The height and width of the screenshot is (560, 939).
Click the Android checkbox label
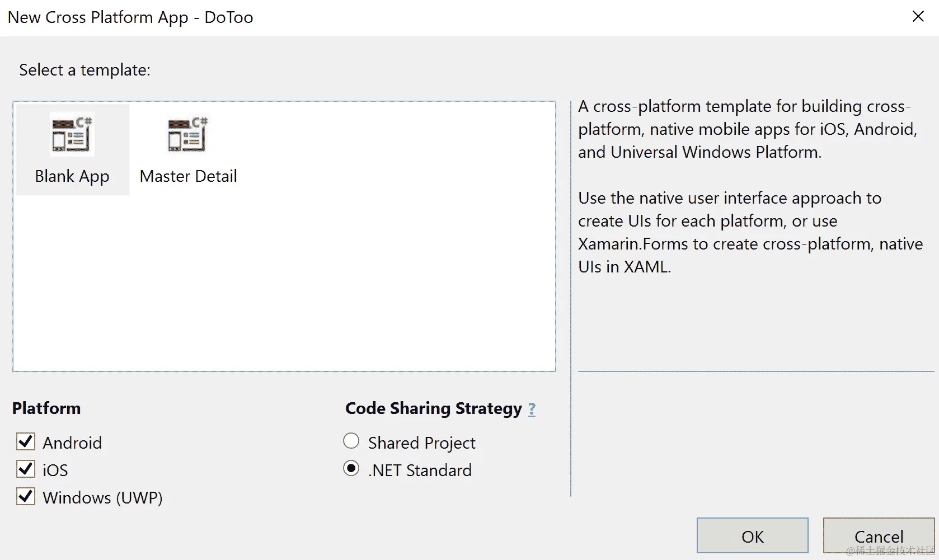point(72,443)
